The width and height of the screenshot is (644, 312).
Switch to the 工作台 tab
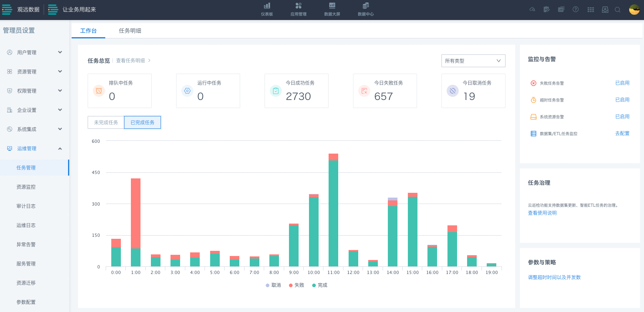pyautogui.click(x=88, y=31)
